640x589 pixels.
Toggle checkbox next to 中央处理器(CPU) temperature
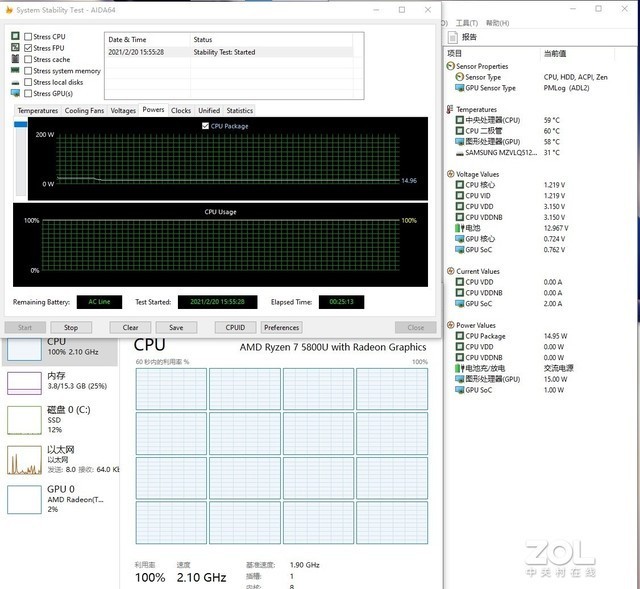tap(460, 120)
